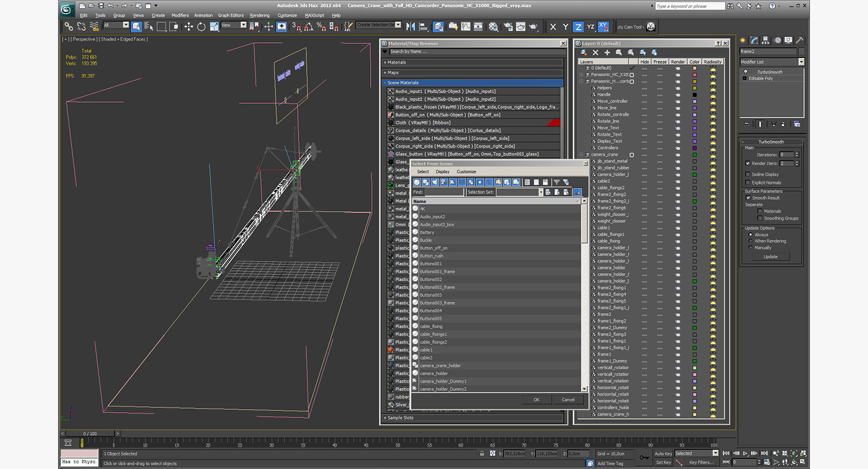Screen dimensions: 868x469
Task: Select When Rendering update option
Action: [751, 241]
